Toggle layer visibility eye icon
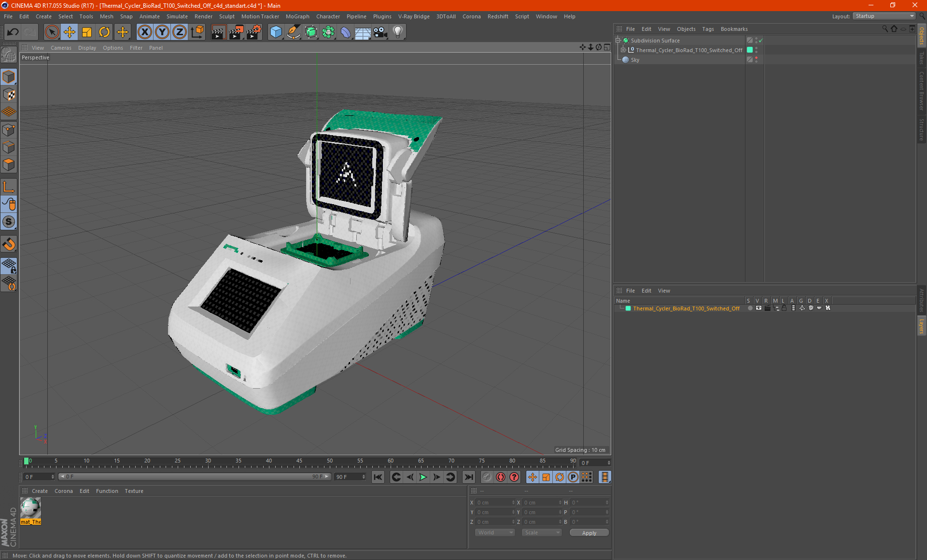Viewport: 927px width, 560px height. click(x=758, y=308)
